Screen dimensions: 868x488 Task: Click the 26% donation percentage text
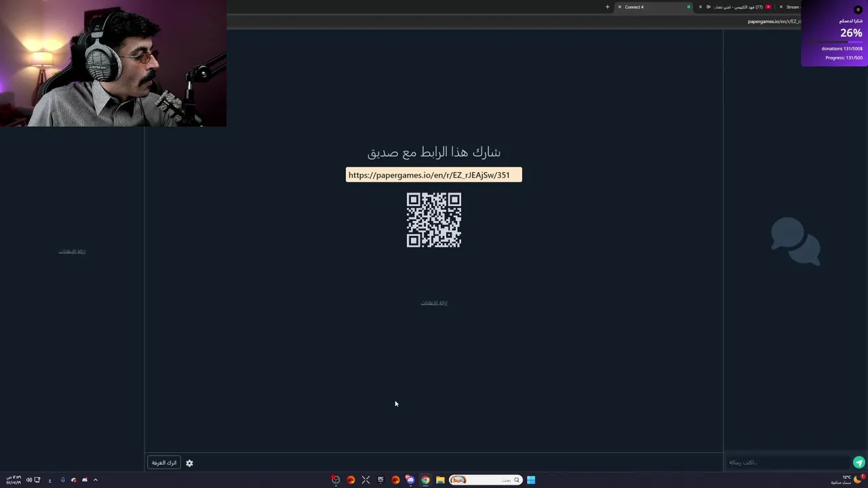(x=851, y=33)
